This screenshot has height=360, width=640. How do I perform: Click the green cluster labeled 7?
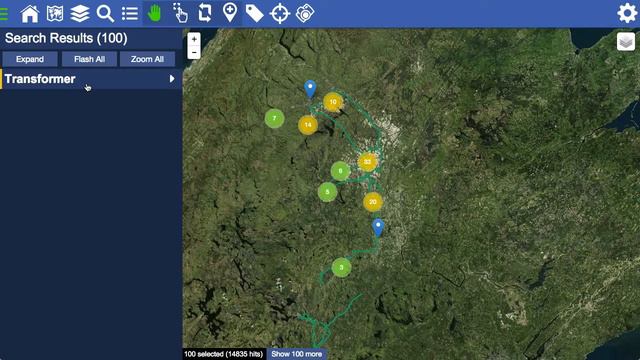tap(274, 118)
